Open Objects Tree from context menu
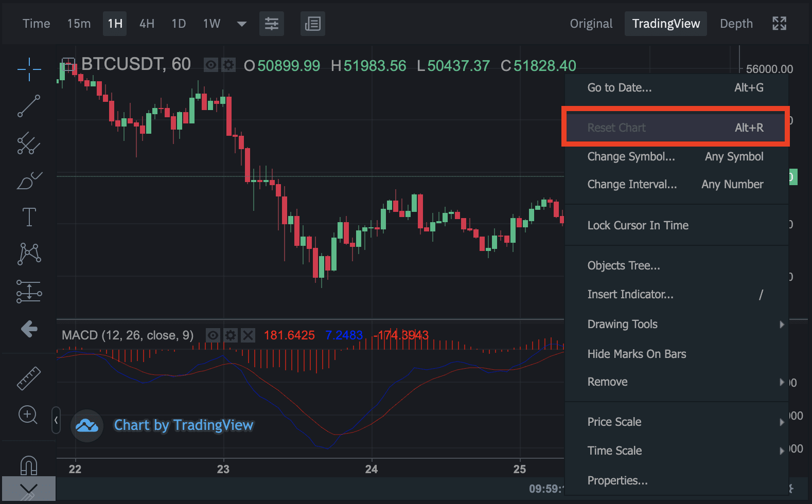 pos(676,265)
